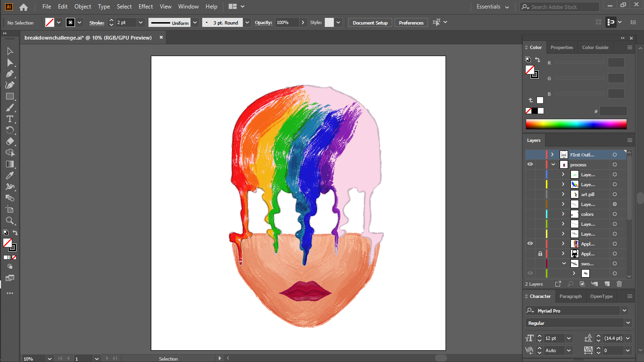This screenshot has width=644, height=362.
Task: Open the File menu
Action: pos(47,7)
